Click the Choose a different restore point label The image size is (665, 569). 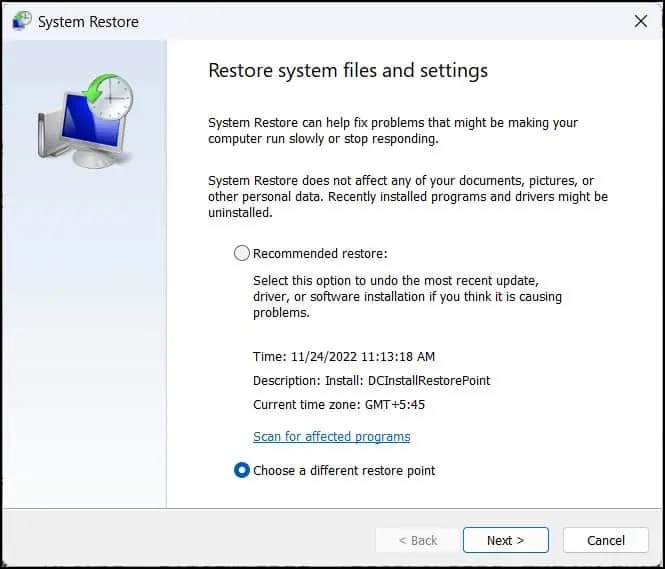344,470
